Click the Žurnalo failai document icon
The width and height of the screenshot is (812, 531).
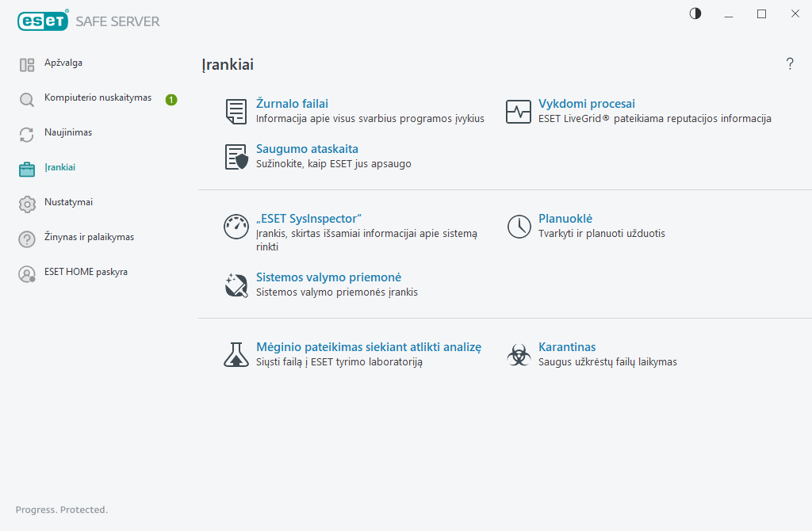tap(236, 112)
